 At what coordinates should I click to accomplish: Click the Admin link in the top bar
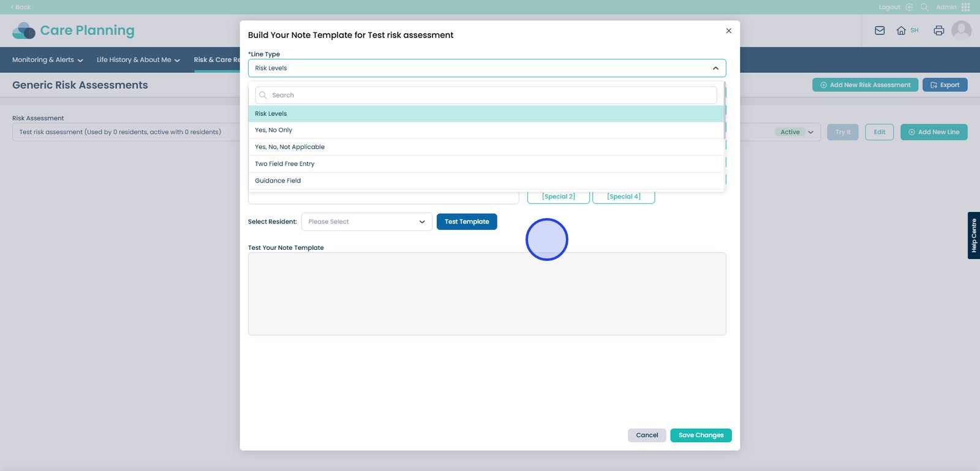point(946,7)
